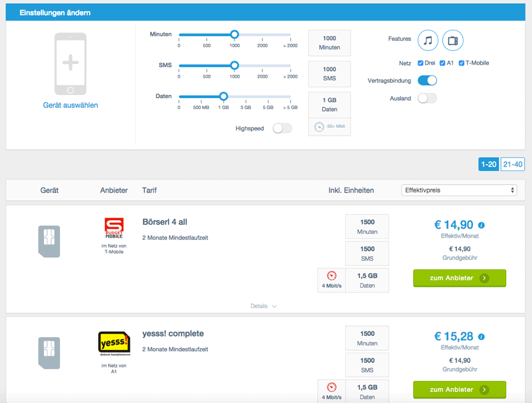Screen dimensions: 532x403
Task: Open the Effektivpreis sort dropdown
Action: tap(459, 190)
